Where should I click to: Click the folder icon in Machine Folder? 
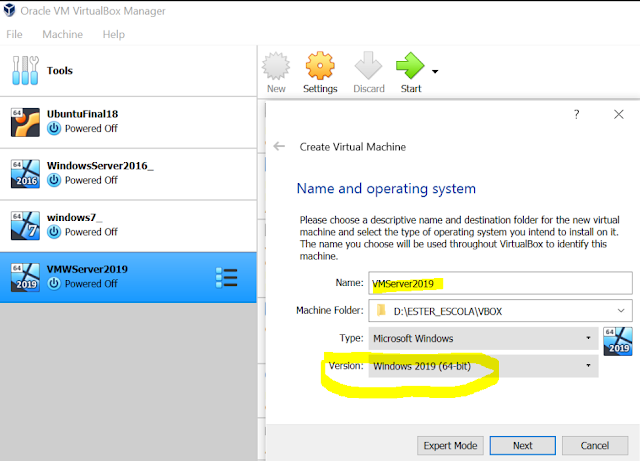381,310
